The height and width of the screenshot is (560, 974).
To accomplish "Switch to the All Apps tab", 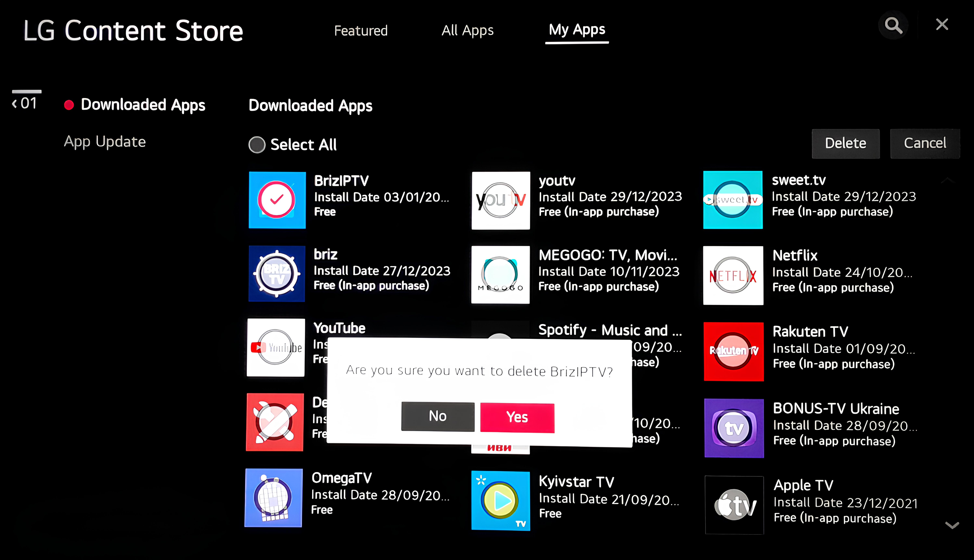I will click(467, 30).
